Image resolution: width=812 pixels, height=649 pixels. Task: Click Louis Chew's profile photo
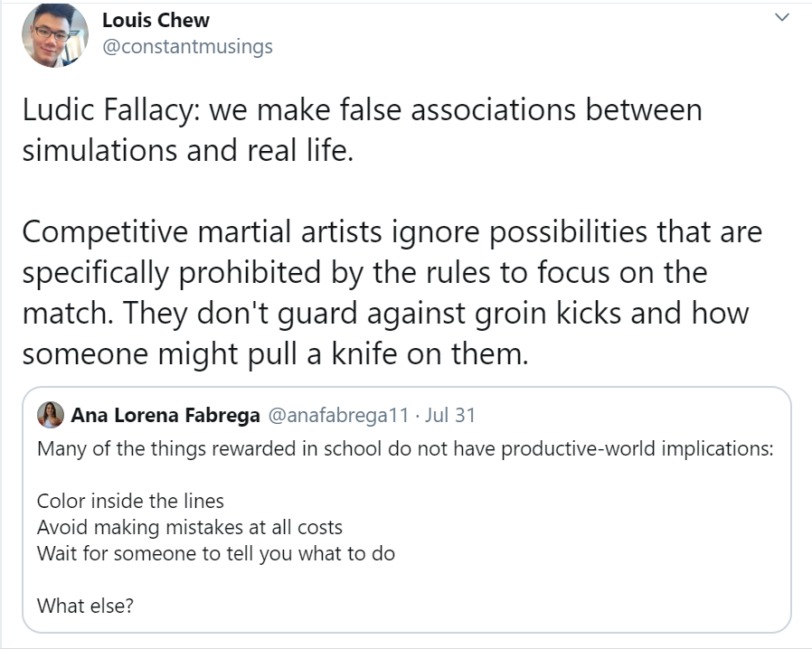click(54, 35)
